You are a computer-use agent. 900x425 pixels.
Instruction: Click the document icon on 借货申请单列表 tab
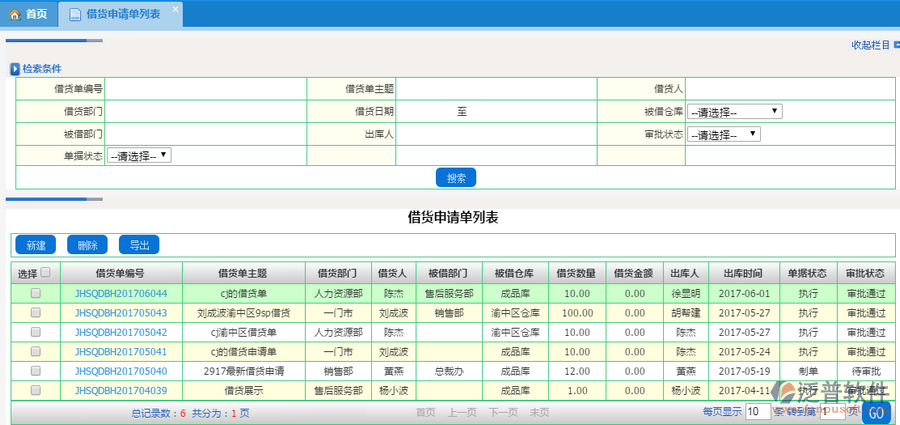point(77,14)
